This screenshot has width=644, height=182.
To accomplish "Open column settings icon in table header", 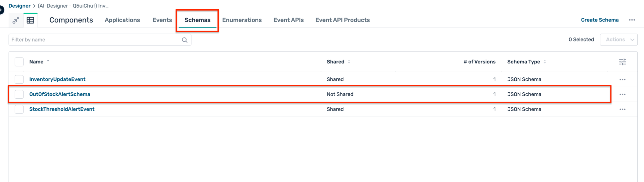I will (622, 62).
